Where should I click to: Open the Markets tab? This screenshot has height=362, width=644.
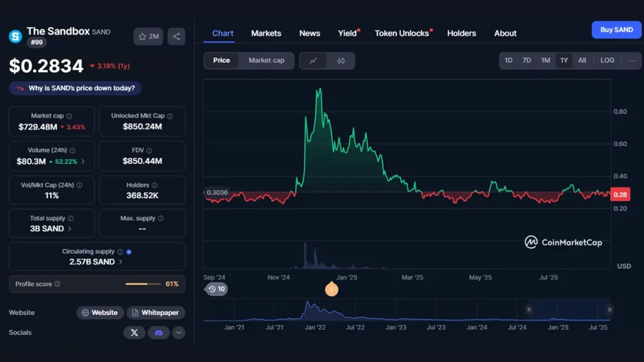pos(266,33)
